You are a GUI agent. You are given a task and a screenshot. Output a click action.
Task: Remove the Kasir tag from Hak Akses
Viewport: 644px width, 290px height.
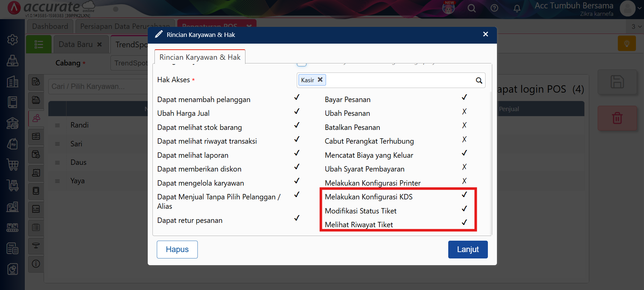320,80
